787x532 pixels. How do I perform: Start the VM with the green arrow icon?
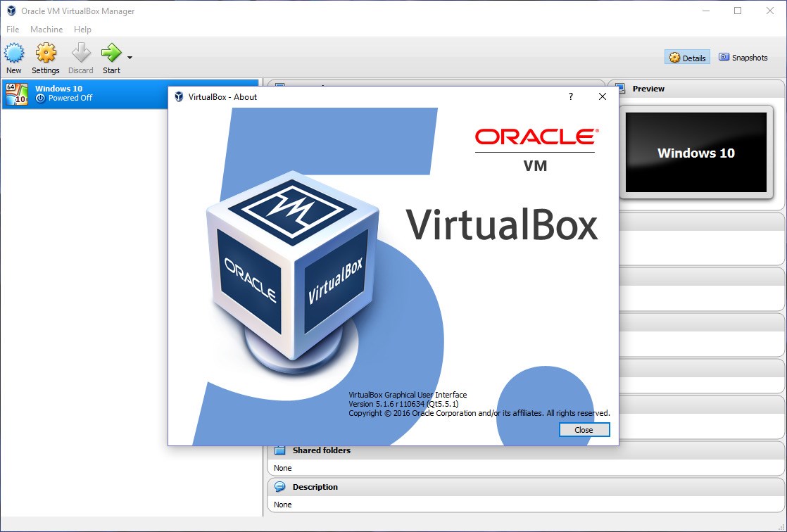111,52
